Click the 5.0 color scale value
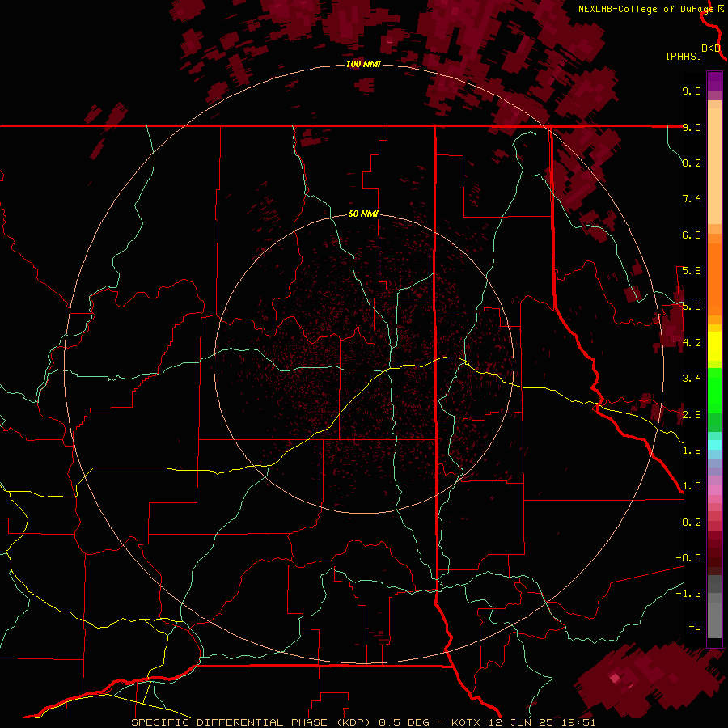Image resolution: width=728 pixels, height=728 pixels. (x=692, y=307)
